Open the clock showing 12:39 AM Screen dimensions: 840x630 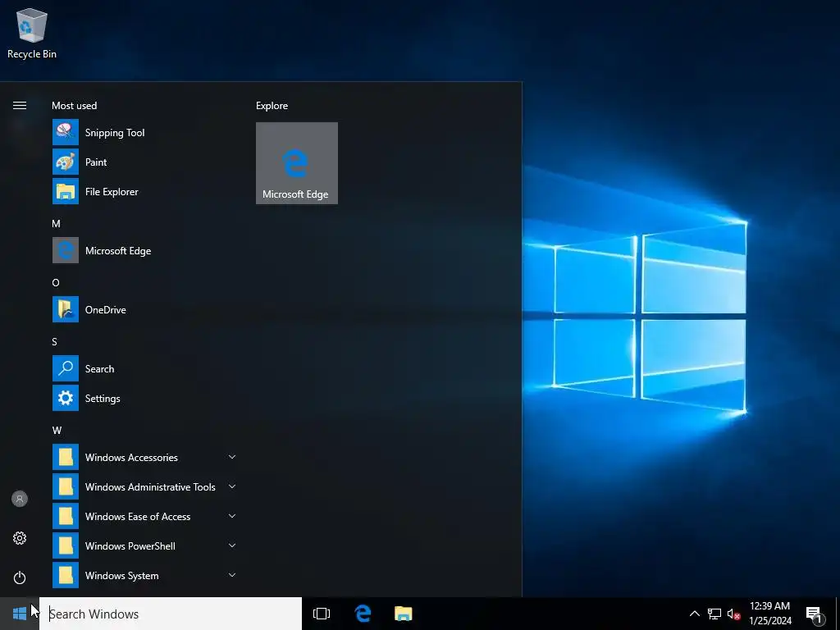click(769, 614)
